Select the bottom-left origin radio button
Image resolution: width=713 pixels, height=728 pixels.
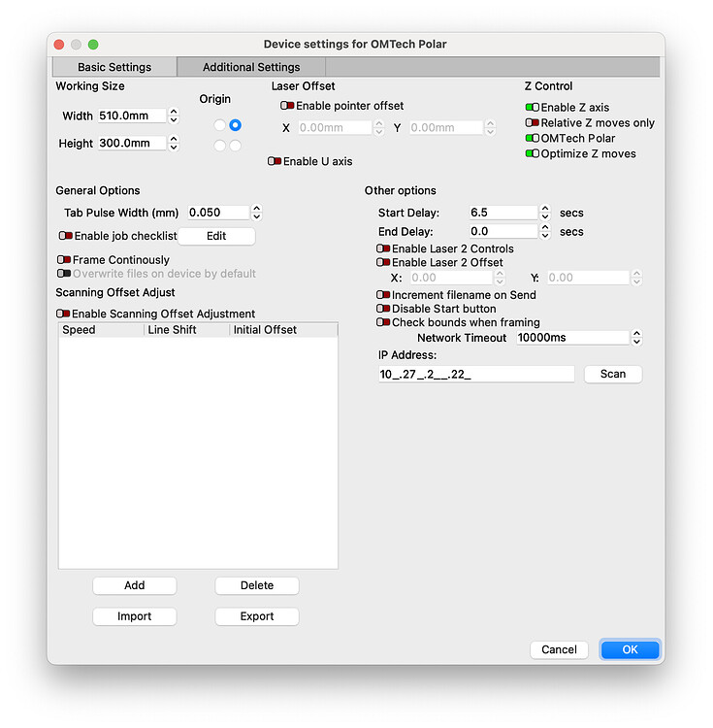point(220,146)
